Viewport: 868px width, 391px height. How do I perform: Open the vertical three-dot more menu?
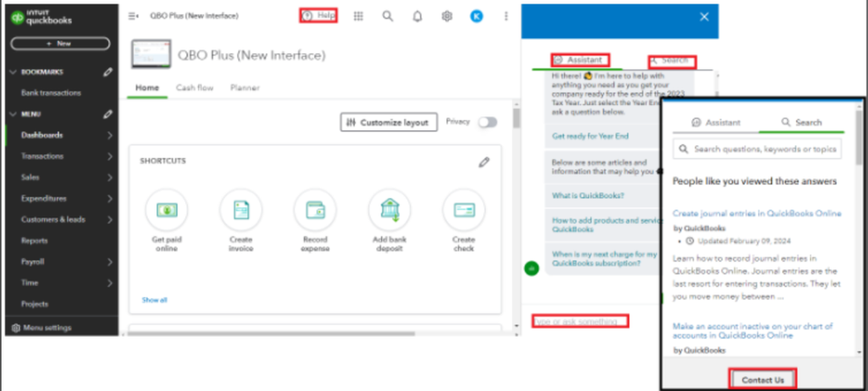[x=506, y=17]
